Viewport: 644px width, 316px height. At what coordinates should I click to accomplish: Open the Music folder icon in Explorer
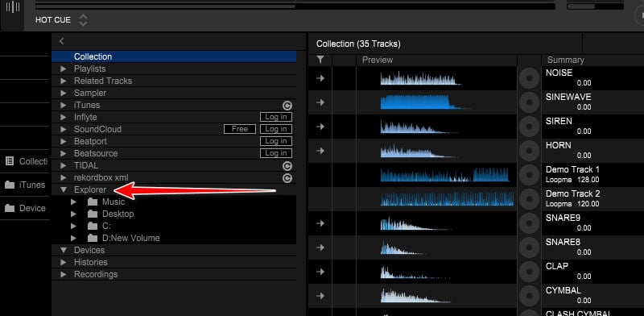(93, 202)
